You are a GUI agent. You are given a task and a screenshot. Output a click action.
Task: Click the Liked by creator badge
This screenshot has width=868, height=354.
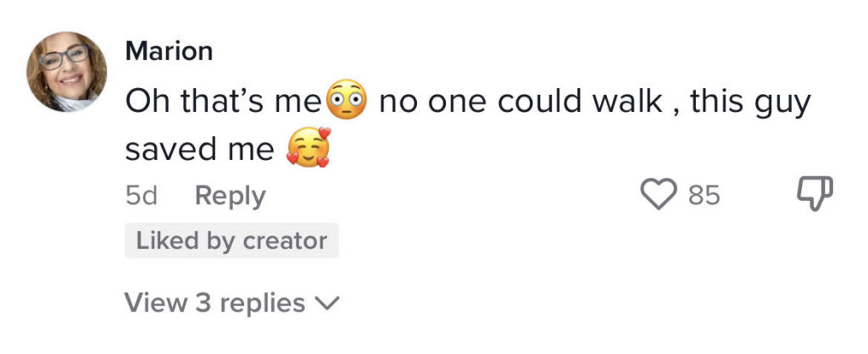coord(231,241)
